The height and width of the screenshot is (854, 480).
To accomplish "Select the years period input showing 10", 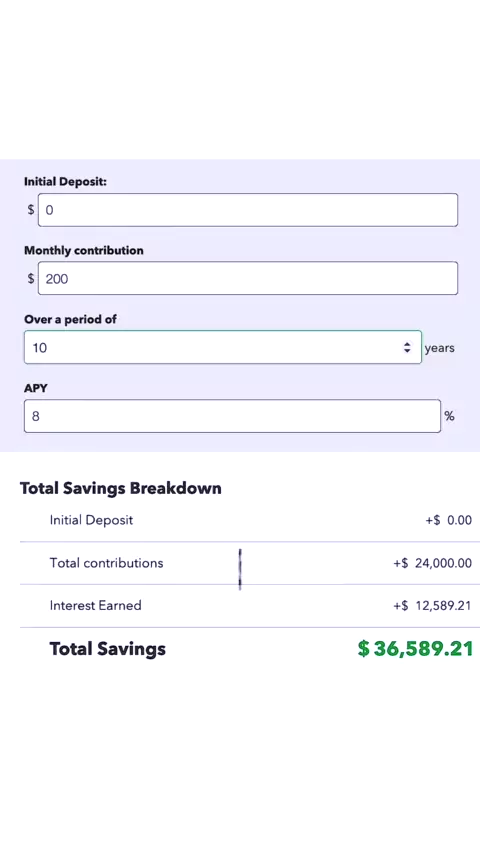I will click(x=222, y=347).
